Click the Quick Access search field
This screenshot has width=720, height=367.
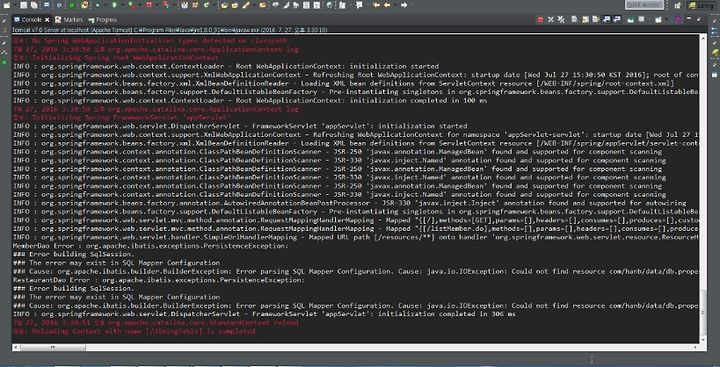tap(644, 5)
